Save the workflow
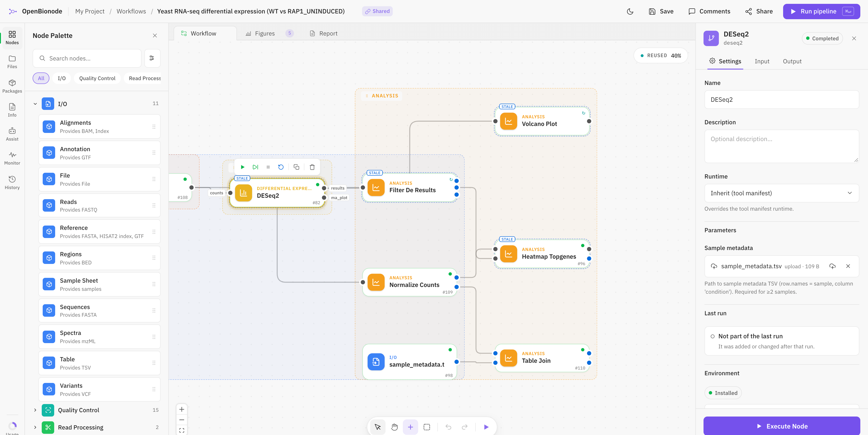 coord(661,12)
